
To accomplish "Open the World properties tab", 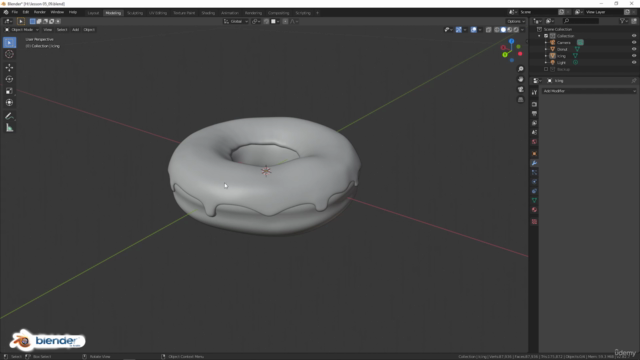I will pyautogui.click(x=534, y=142).
